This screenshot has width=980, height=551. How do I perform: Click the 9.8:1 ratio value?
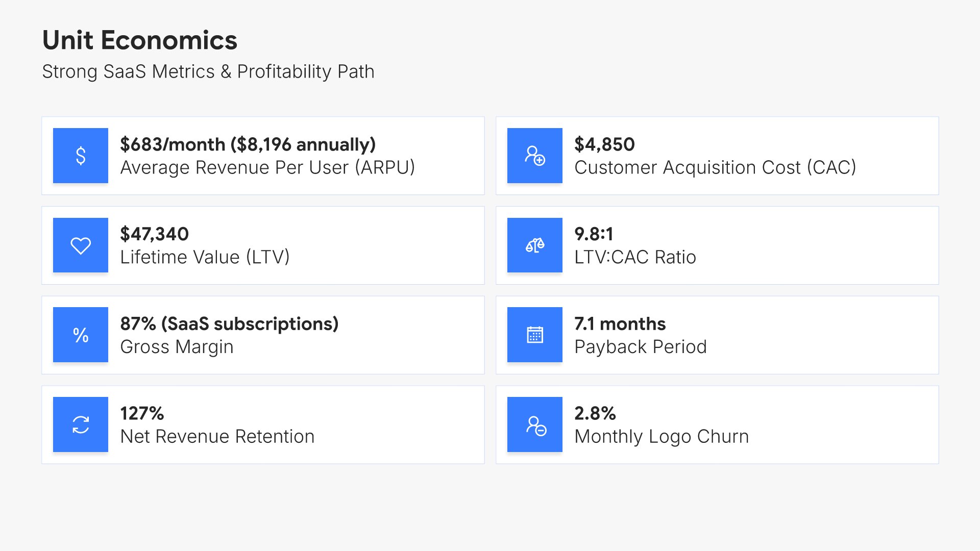(594, 234)
